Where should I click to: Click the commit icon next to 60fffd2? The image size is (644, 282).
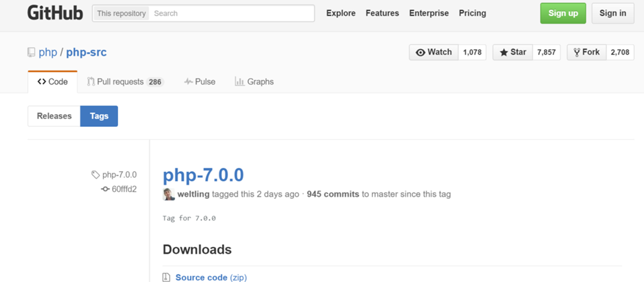pos(105,189)
